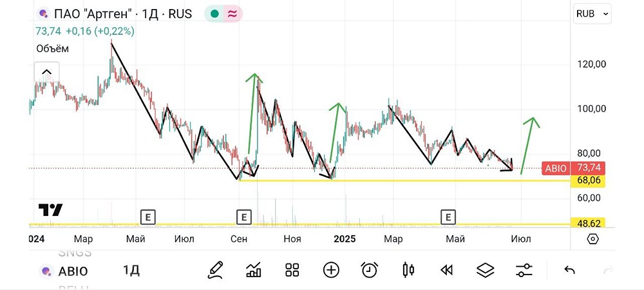Select the 73,74 +0,16 (+0,22%) quote line
644x290 pixels.
(x=85, y=31)
